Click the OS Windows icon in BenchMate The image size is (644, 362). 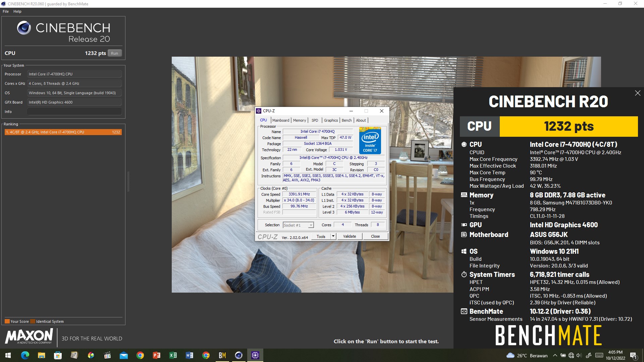coord(464,251)
